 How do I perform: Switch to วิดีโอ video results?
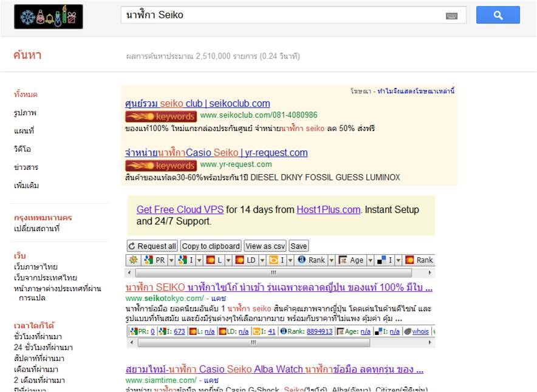[x=22, y=149]
